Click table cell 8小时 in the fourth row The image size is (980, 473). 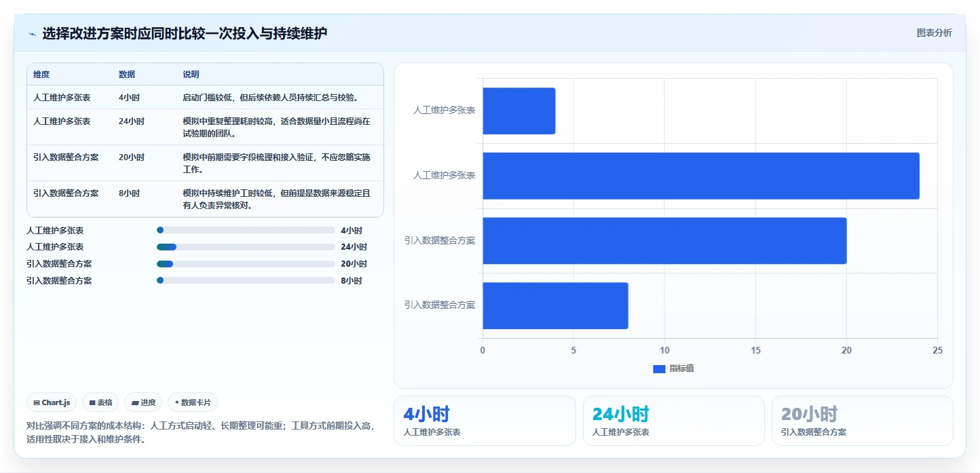[129, 193]
